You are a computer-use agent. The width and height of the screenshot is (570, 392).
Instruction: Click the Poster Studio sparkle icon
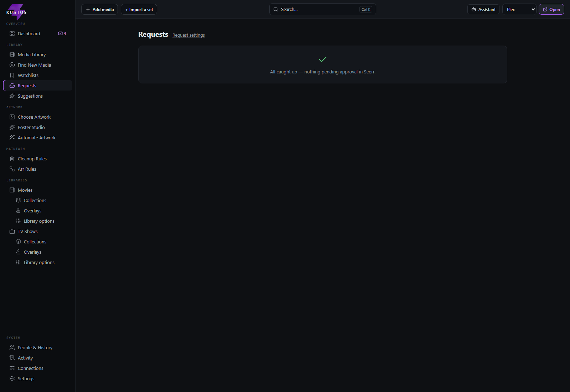tap(12, 127)
